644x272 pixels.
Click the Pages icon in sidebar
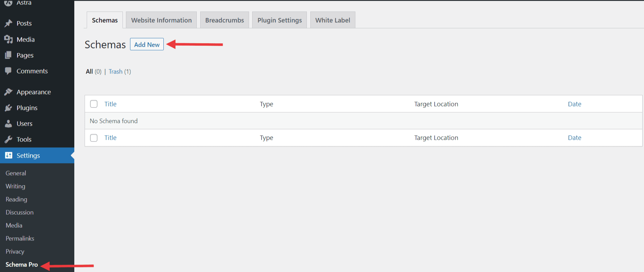tap(8, 55)
